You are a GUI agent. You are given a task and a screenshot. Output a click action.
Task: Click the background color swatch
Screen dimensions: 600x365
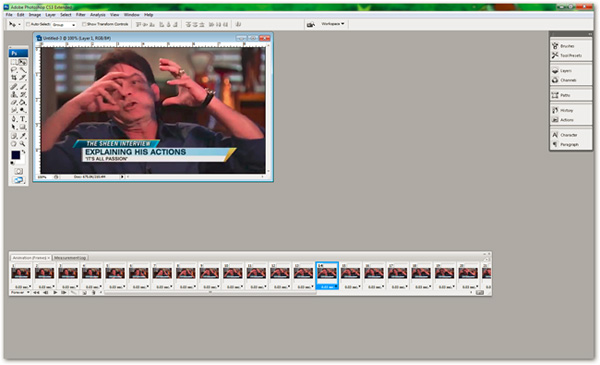point(23,161)
